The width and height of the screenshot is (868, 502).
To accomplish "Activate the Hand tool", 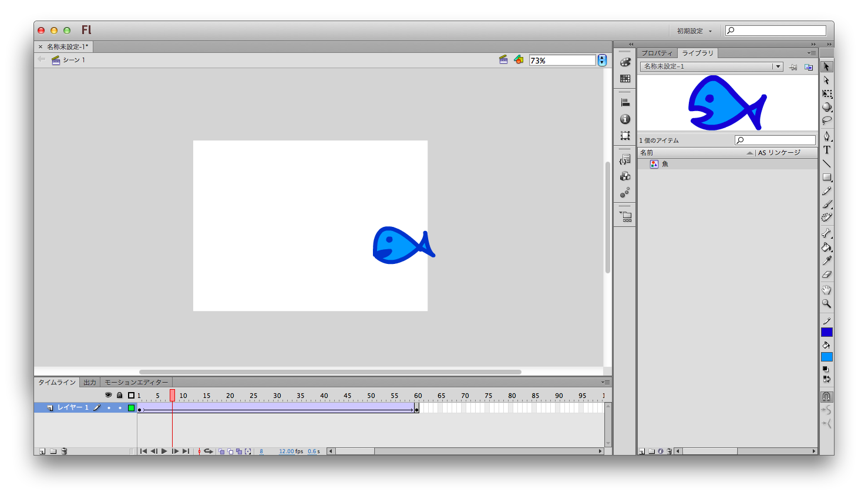I will (x=826, y=290).
